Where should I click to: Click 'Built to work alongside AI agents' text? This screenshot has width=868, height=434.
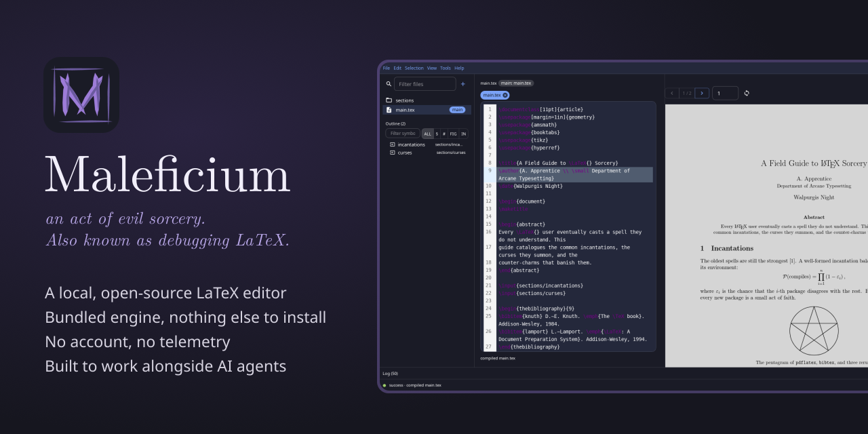[x=165, y=366]
